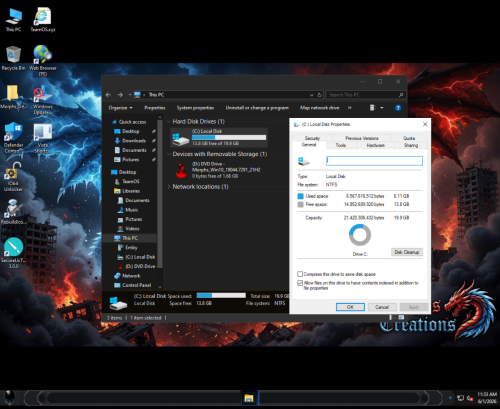
Task: Click the navigation pane scrollbar
Action: (x=160, y=193)
